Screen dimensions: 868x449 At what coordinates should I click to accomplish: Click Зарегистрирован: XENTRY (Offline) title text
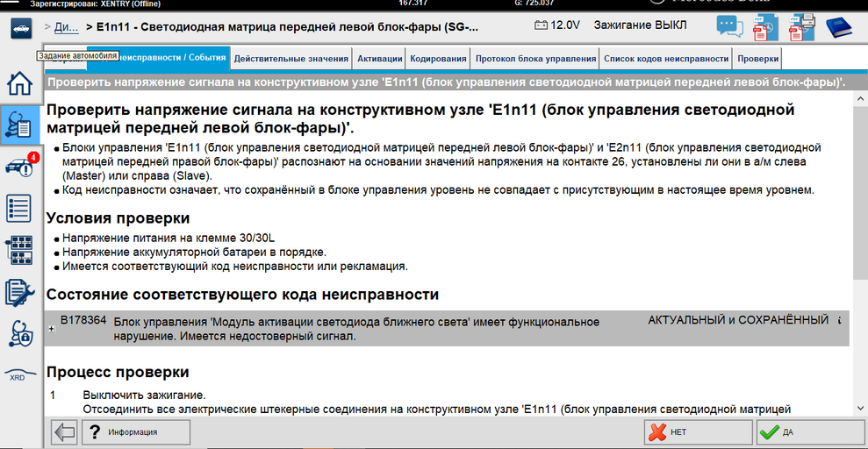pyautogui.click(x=95, y=4)
